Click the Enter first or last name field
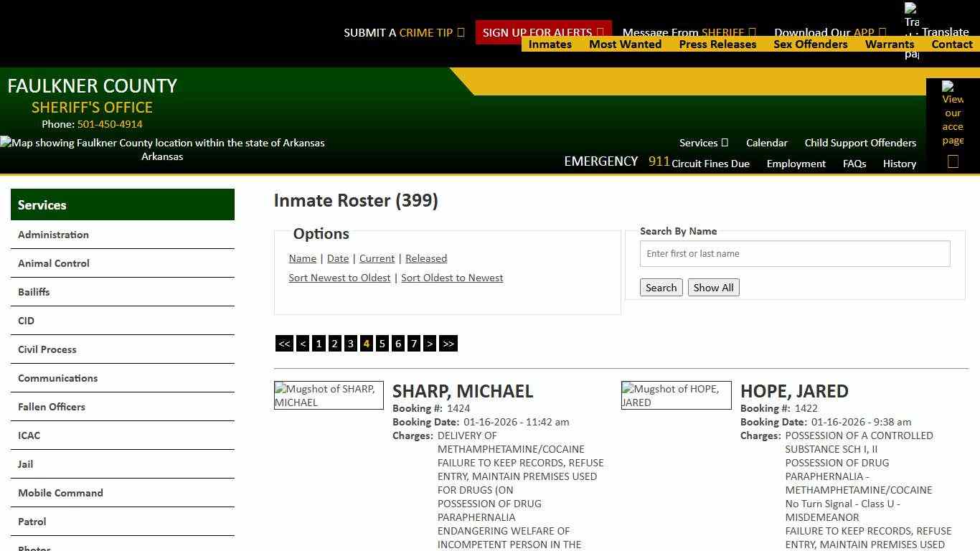980x551 pixels. [794, 253]
